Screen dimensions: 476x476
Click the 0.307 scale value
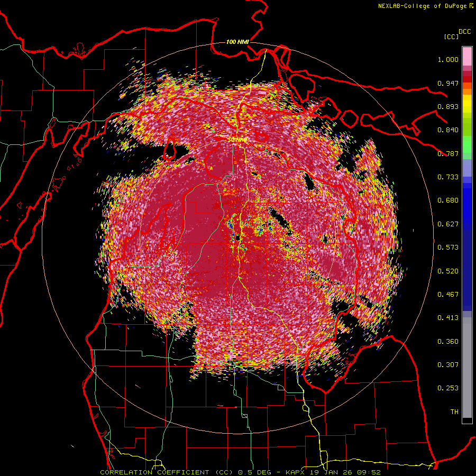(x=448, y=365)
